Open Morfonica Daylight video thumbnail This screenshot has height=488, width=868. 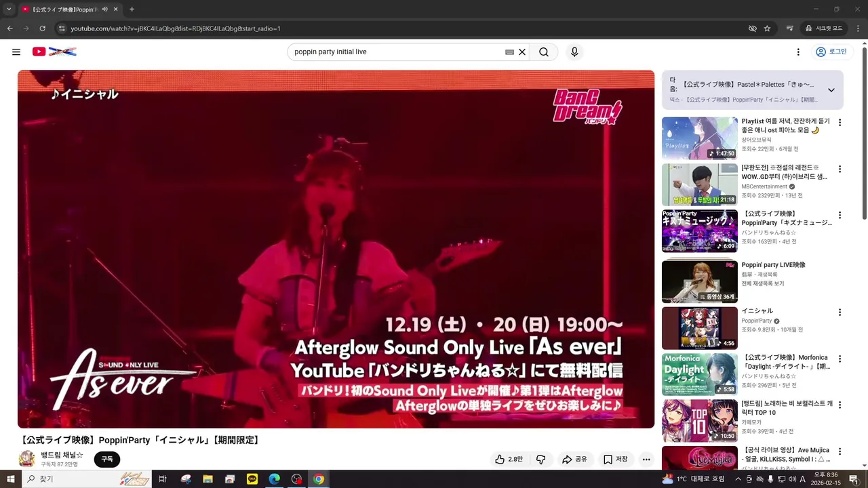coord(700,375)
